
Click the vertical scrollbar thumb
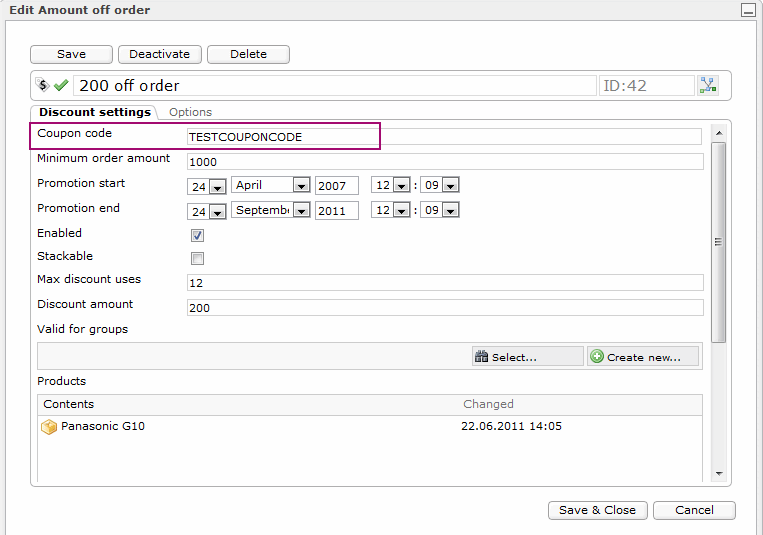pyautogui.click(x=718, y=241)
